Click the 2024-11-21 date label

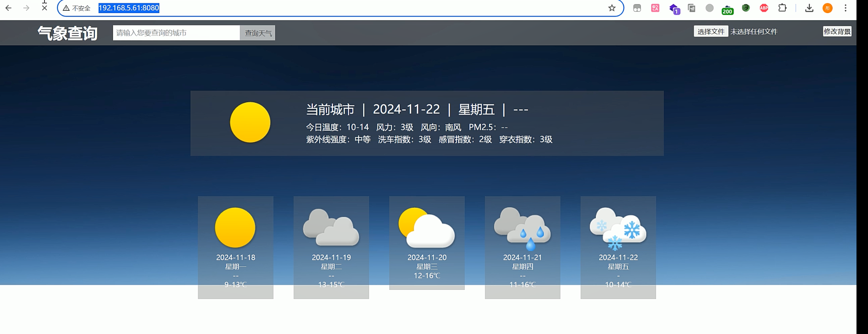[x=523, y=257]
